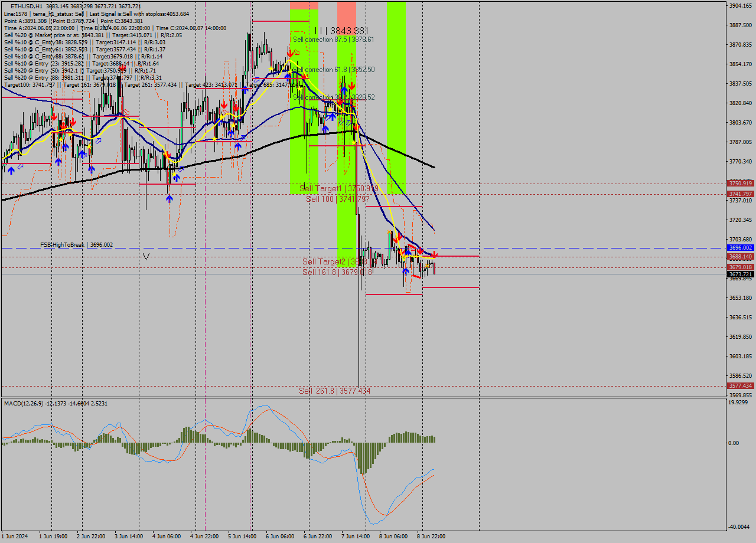Select the 'Sell correction 38.2 | 3828.52' label

point(334,97)
